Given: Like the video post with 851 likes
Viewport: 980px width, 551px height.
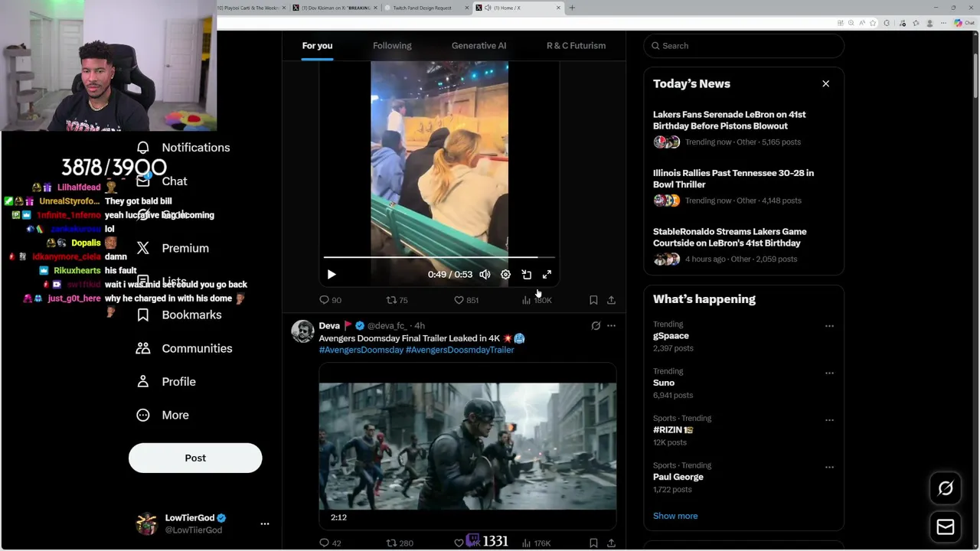Looking at the screenshot, I should click(466, 300).
